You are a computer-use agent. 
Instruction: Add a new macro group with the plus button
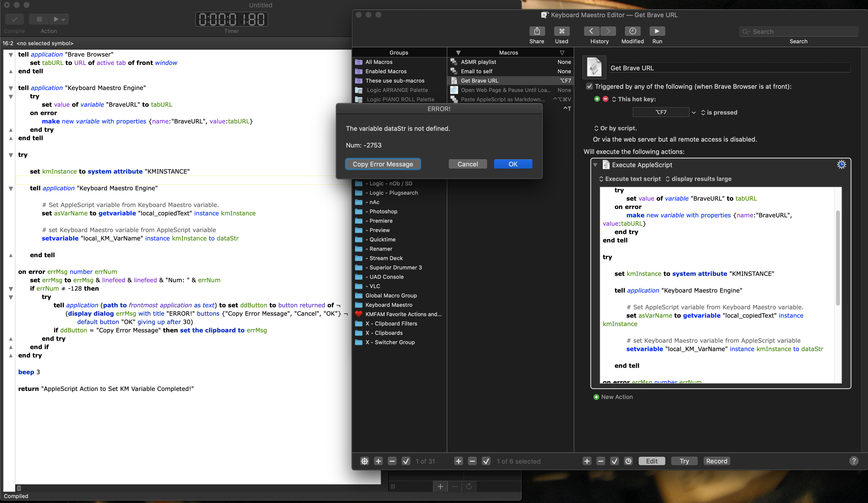[378, 461]
